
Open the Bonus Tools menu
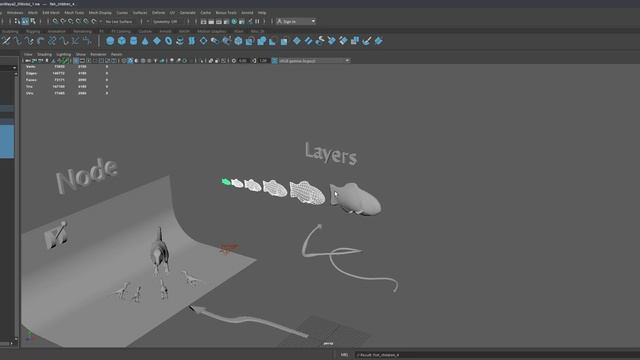coord(226,13)
